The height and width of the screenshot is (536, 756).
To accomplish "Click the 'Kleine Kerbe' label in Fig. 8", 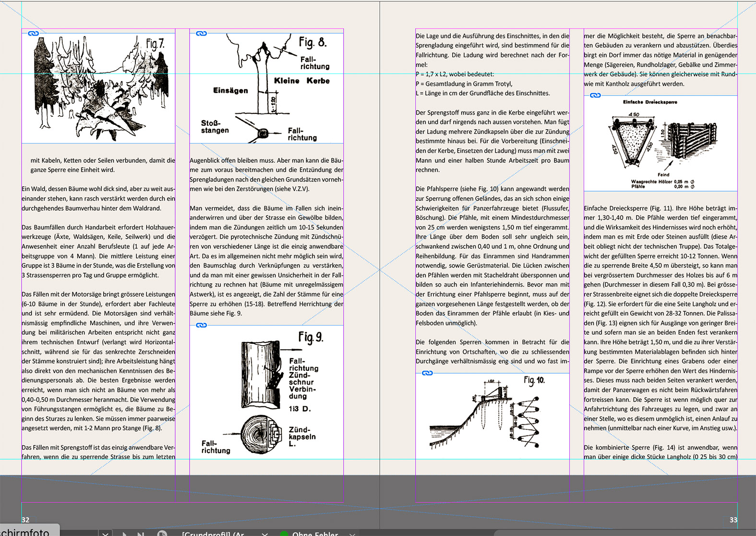I will [x=302, y=81].
